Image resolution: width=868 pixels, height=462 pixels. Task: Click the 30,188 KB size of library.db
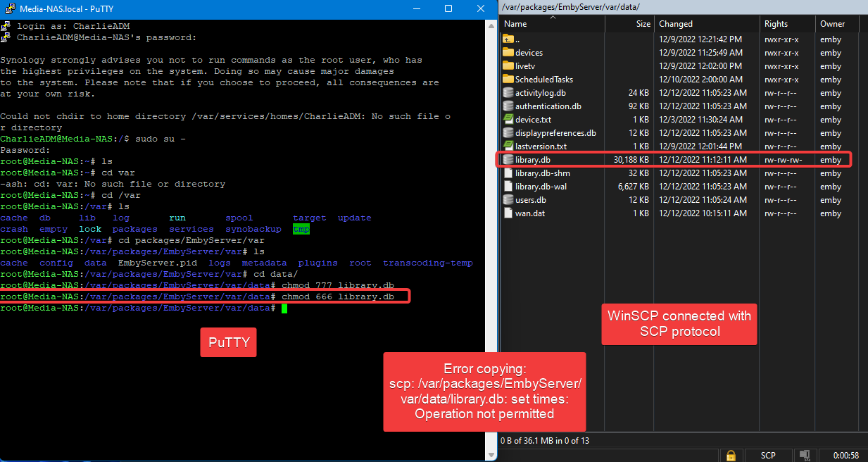click(x=631, y=160)
